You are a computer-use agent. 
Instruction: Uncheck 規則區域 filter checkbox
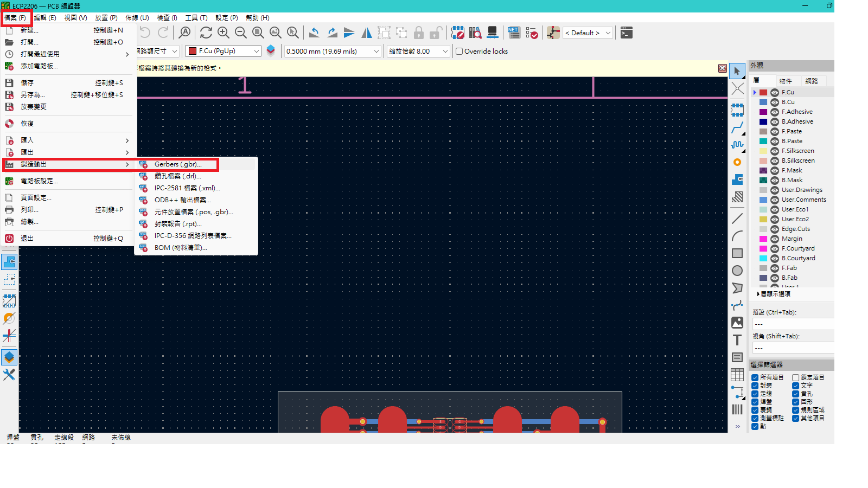click(795, 410)
